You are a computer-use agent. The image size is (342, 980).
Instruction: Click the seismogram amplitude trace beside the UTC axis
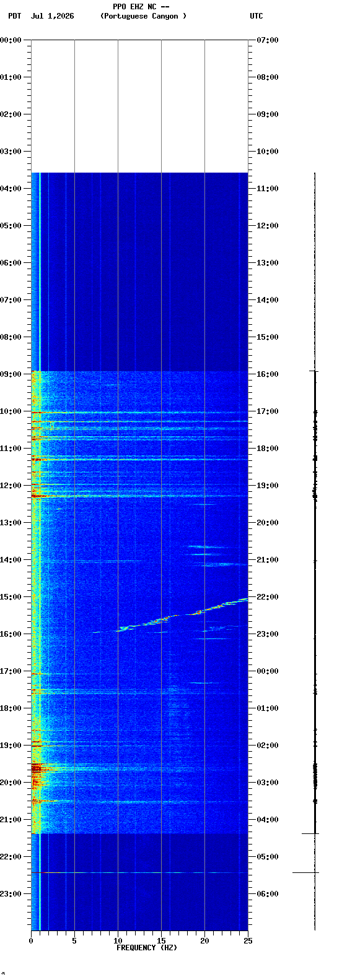(x=315, y=551)
